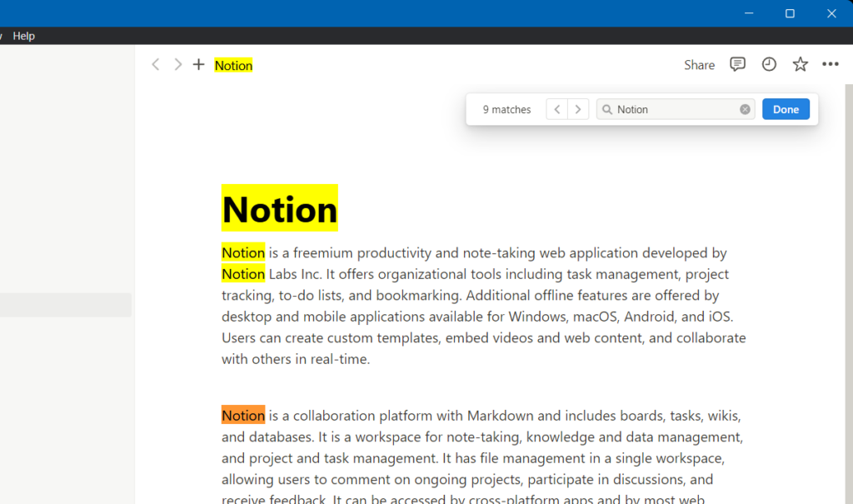View page update history via the clock icon
This screenshot has width=853, height=504.
768,64
